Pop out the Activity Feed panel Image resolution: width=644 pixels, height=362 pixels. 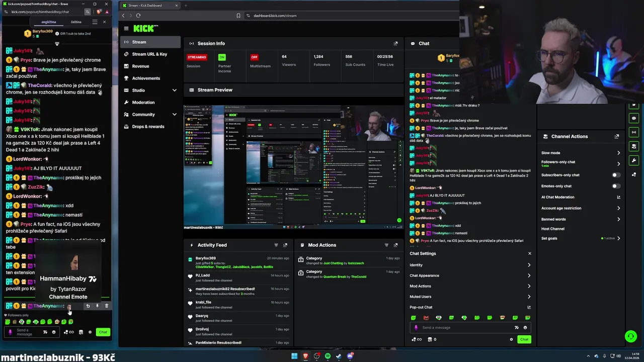285,245
